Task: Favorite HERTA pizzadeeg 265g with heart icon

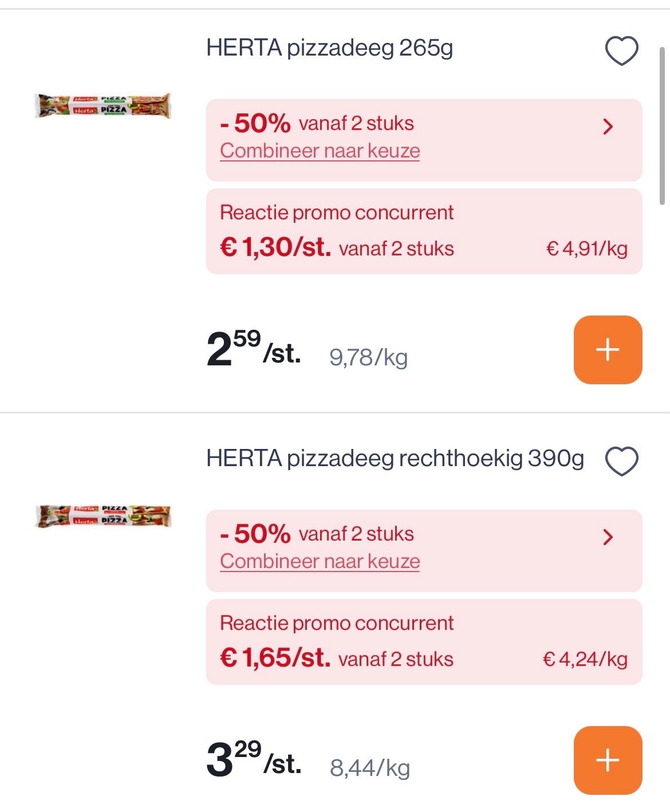Action: coord(621,50)
